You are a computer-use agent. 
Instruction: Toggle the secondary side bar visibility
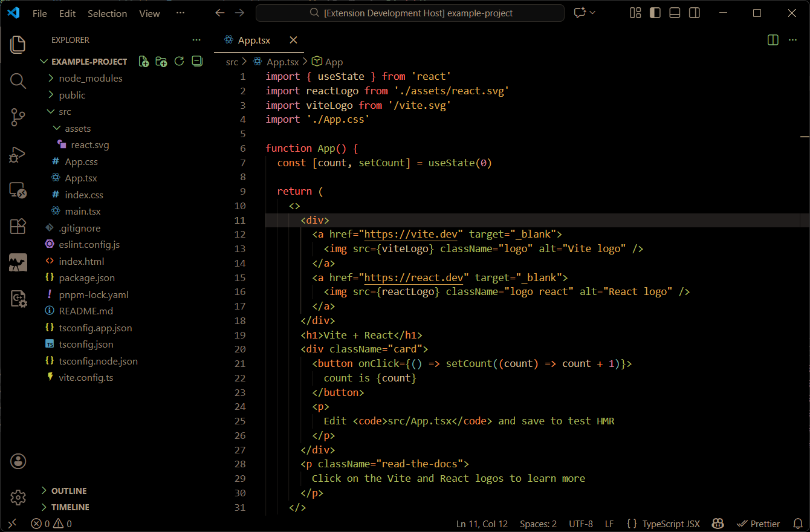695,13
